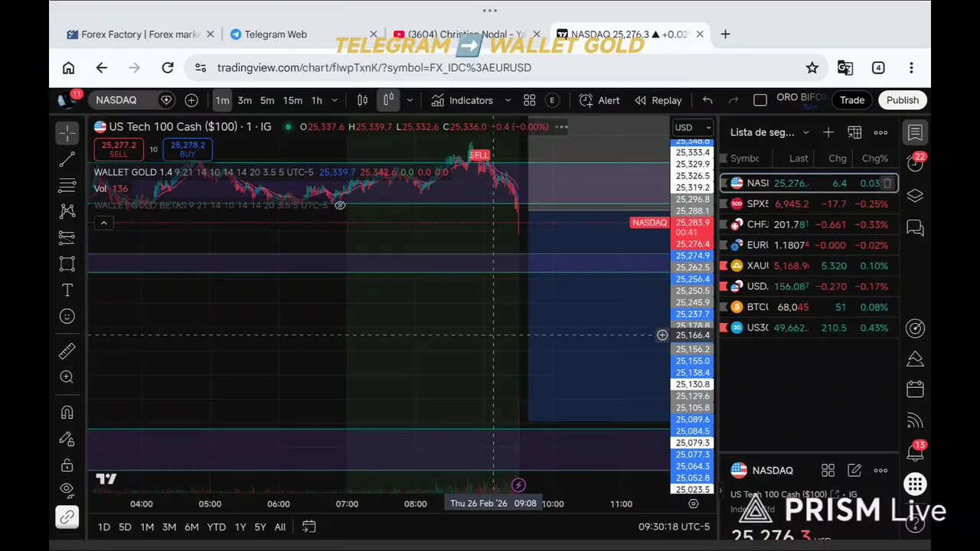This screenshot has height=551, width=980.
Task: Select the trend line drawing tool
Action: coord(67,159)
